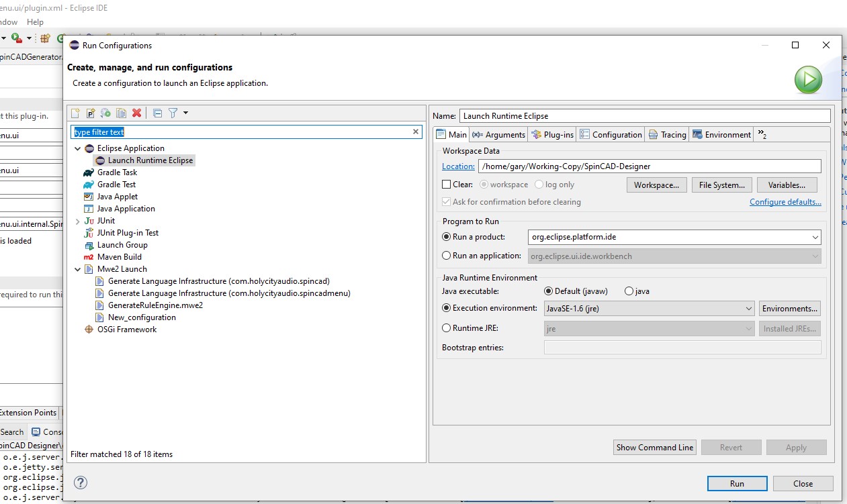Image resolution: width=847 pixels, height=504 pixels.
Task: Click the Eclipse Application tree icon
Action: [x=89, y=148]
